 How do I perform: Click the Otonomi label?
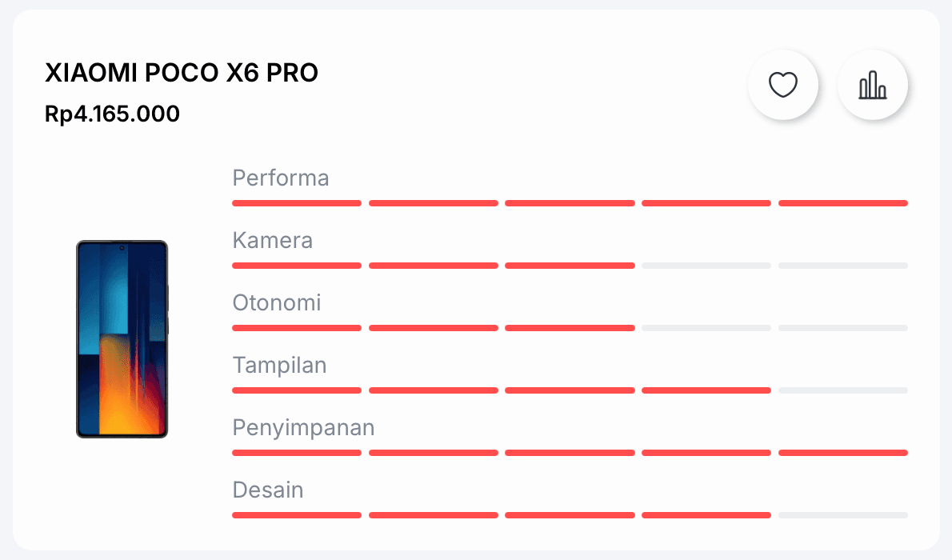point(277,302)
